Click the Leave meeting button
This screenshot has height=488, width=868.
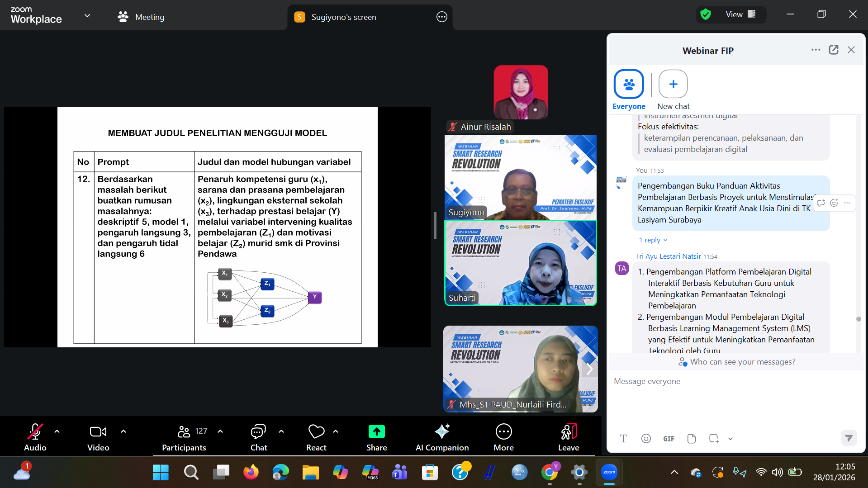569,432
